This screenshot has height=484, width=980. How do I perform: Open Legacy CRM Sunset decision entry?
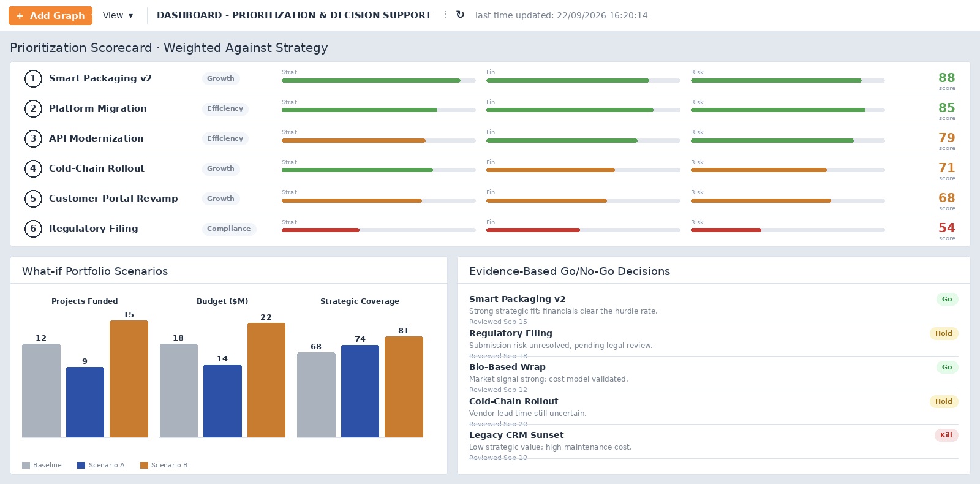[x=714, y=441]
